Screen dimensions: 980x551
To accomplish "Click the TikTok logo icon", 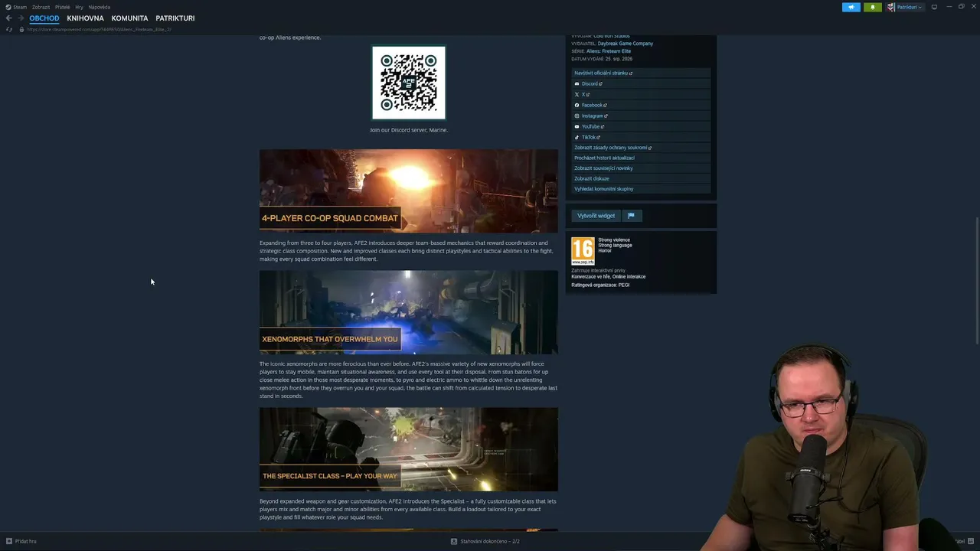I will 577,138.
